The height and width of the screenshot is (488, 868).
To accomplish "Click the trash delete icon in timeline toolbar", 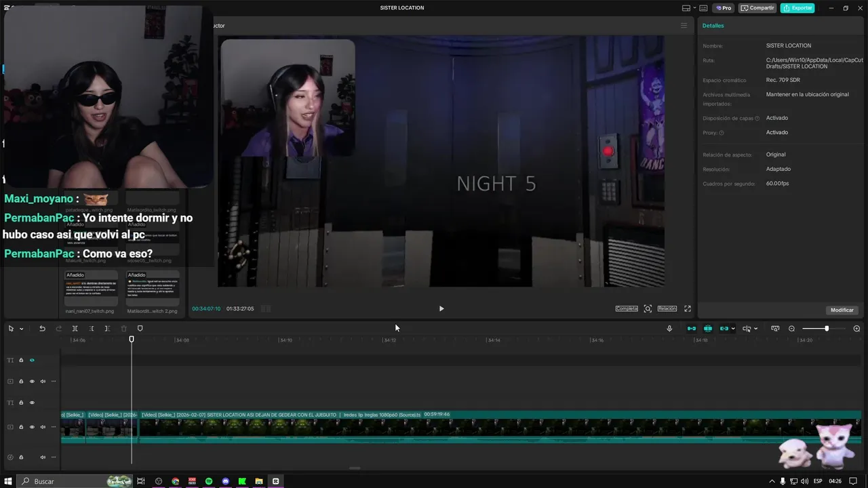I will pos(123,329).
